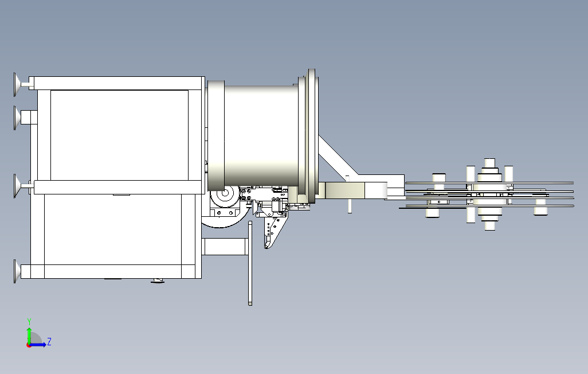Select the lower rectangular frame panel
Viewport: 588px width, 374px height.
113,229
